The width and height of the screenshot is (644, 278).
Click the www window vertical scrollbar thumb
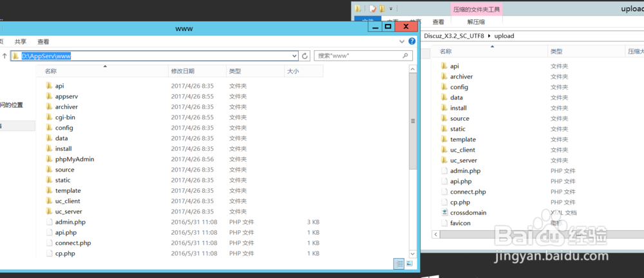tap(413, 121)
